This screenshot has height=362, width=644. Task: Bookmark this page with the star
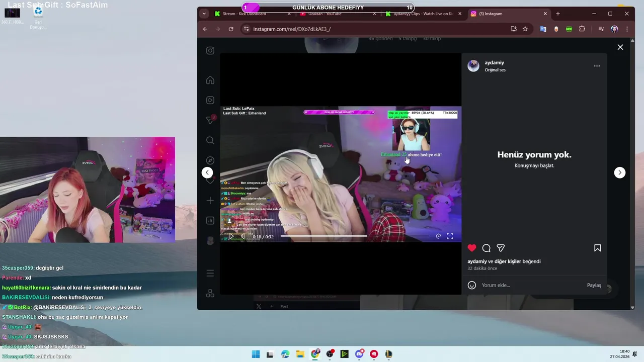[x=525, y=29]
